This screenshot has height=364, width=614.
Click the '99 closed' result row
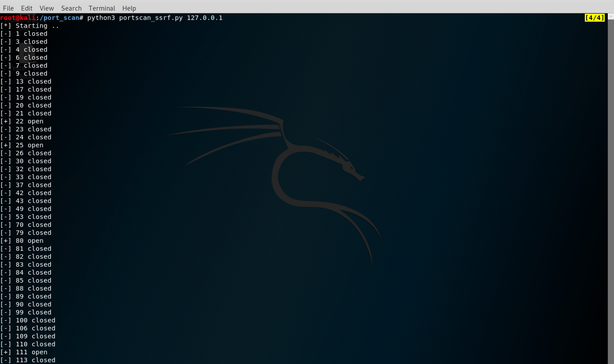tap(26, 313)
